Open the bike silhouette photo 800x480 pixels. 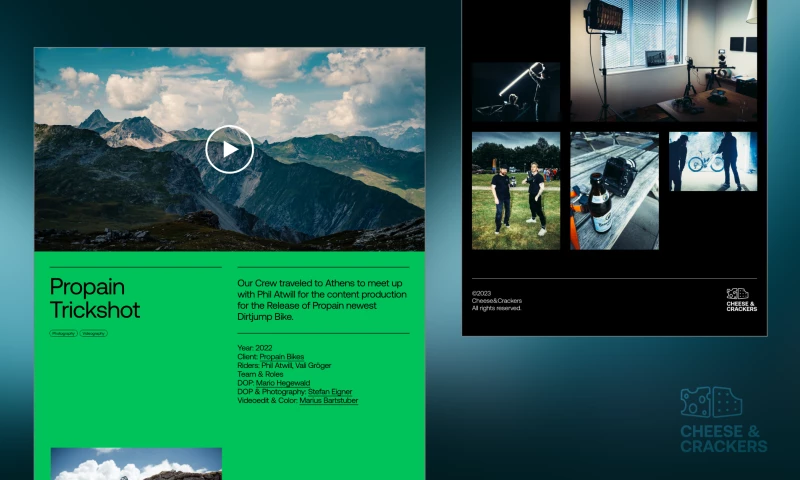[x=712, y=162]
